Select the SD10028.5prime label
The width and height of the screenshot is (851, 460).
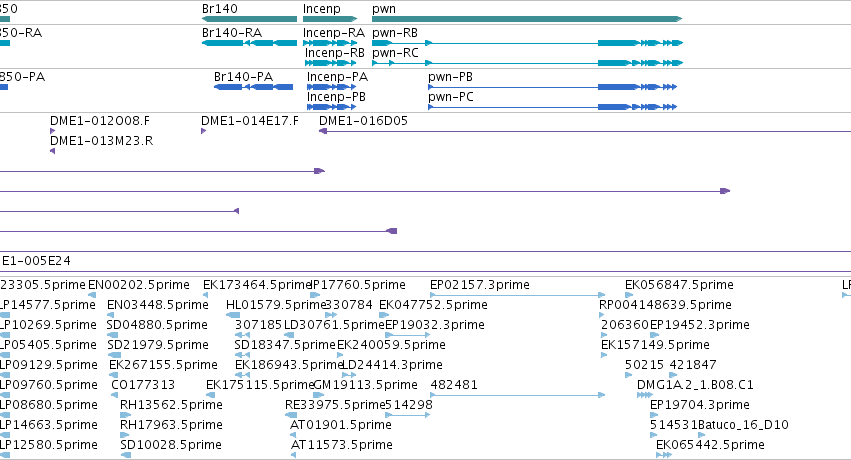coord(171,445)
